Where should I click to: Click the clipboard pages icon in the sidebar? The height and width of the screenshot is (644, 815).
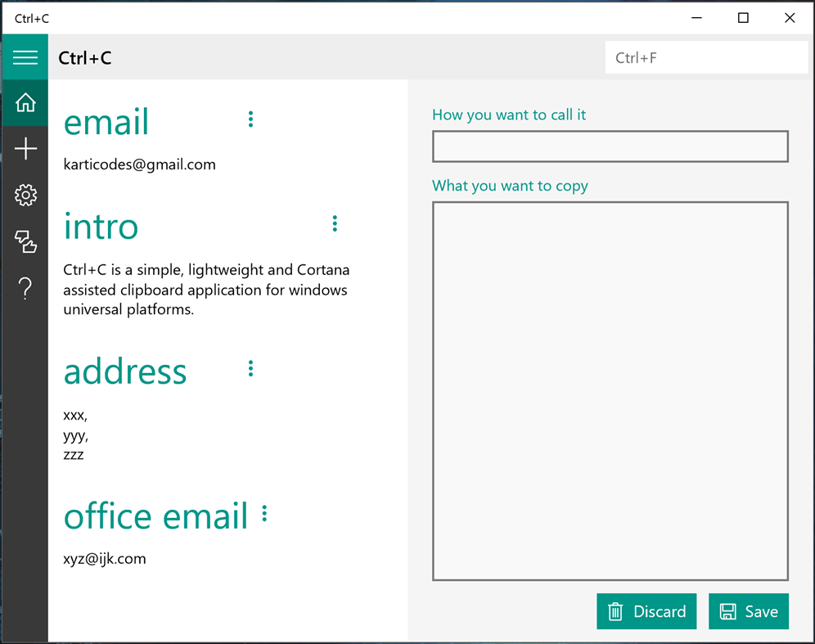[25, 241]
